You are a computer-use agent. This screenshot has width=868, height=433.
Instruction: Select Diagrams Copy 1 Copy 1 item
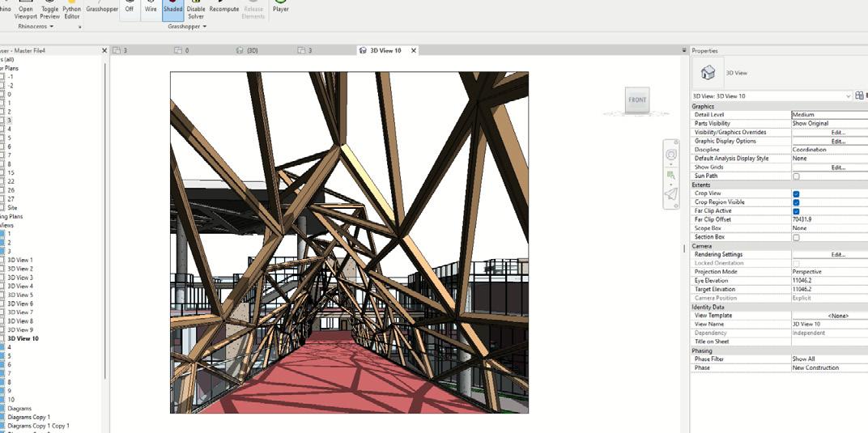(x=38, y=426)
